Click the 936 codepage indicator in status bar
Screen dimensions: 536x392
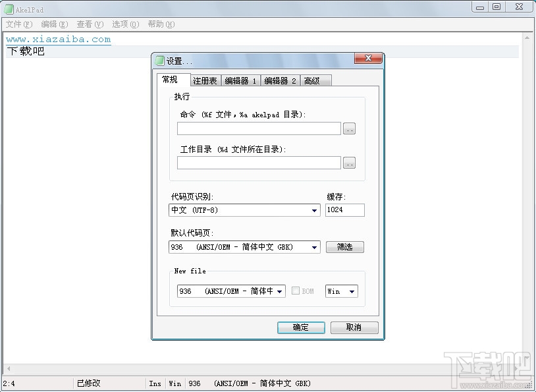tap(194, 383)
